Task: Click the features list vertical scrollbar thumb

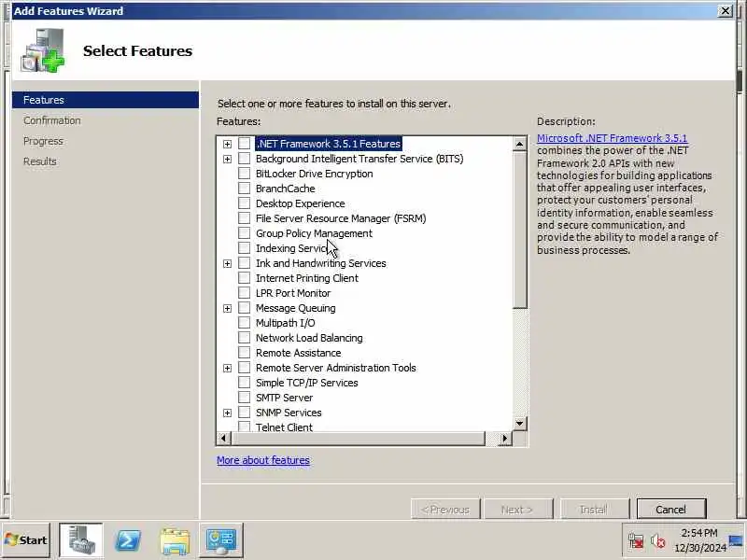Action: click(x=520, y=230)
